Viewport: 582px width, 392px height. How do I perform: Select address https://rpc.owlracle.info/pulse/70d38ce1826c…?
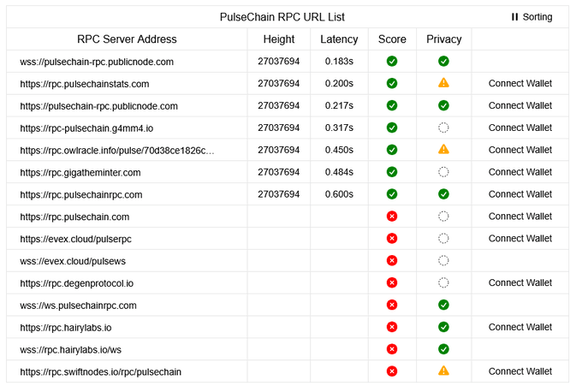117,151
